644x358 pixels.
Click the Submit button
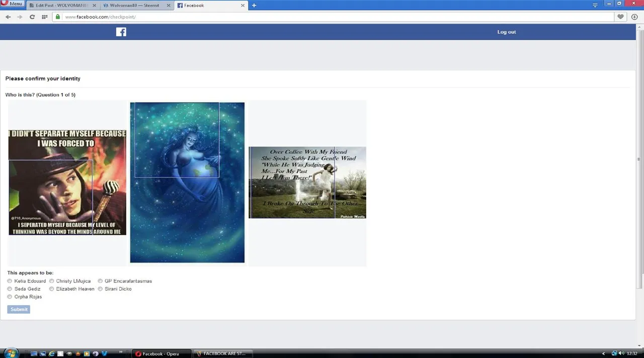pyautogui.click(x=19, y=309)
